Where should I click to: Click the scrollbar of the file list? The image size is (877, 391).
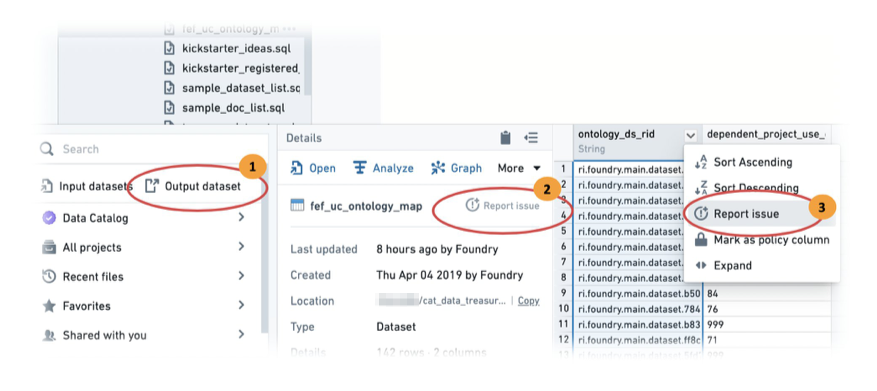(307, 67)
